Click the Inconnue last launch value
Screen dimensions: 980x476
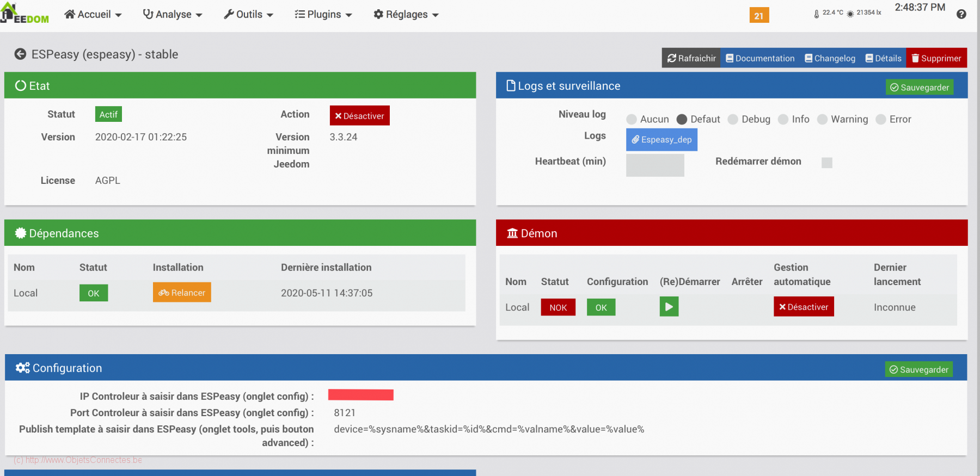pyautogui.click(x=895, y=307)
